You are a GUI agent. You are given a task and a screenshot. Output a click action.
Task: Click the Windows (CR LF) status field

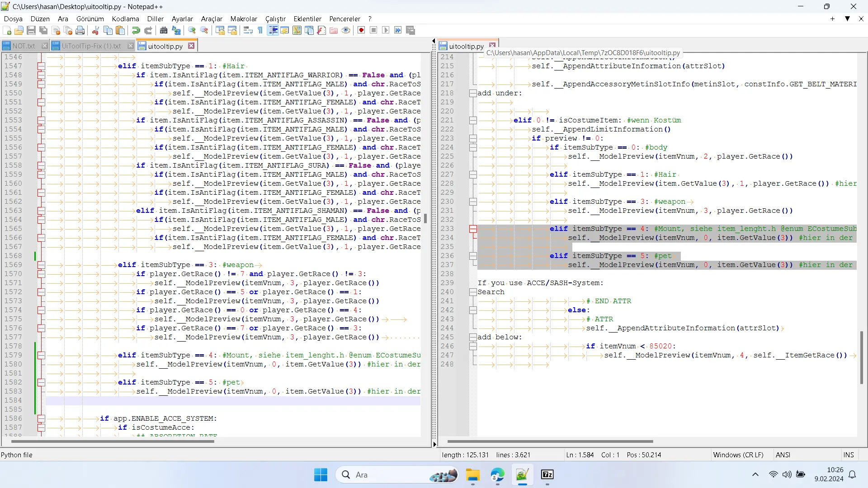[738, 455]
